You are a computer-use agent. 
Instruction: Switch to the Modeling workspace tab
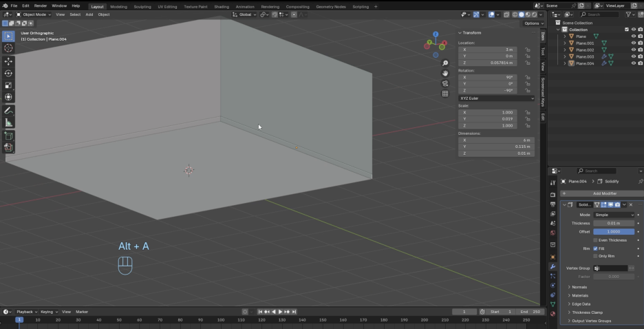tap(119, 7)
